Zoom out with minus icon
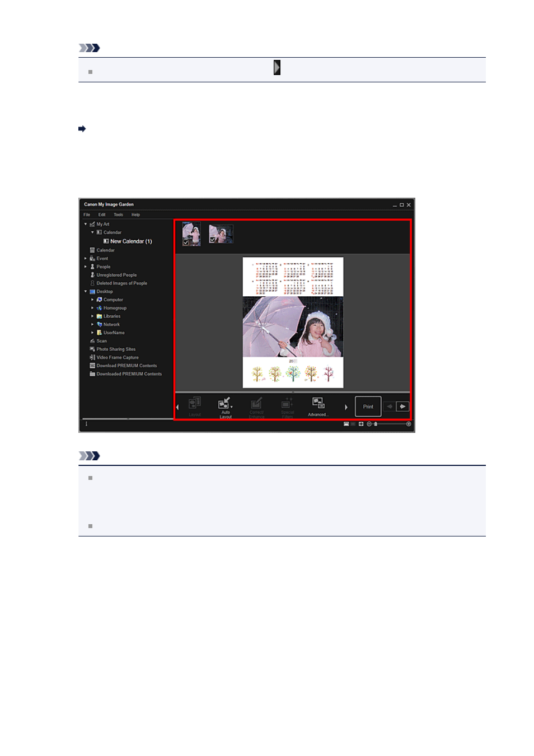This screenshot has width=534, height=756. [x=369, y=424]
